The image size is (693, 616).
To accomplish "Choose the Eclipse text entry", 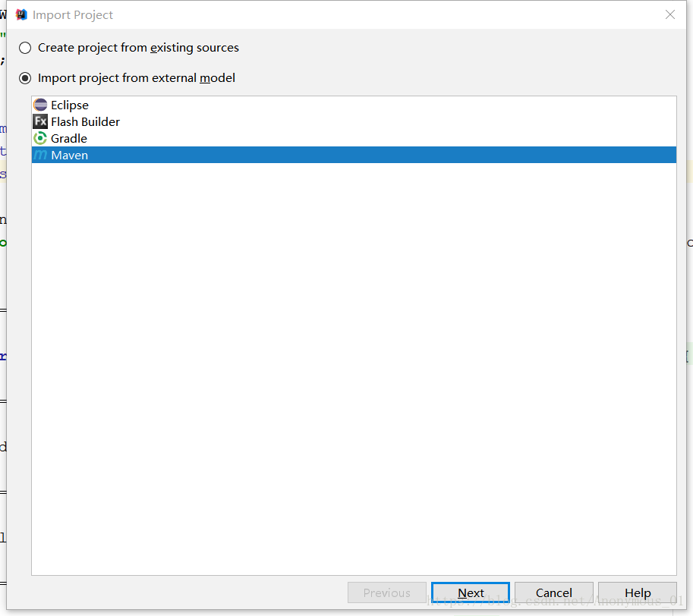I will 69,105.
